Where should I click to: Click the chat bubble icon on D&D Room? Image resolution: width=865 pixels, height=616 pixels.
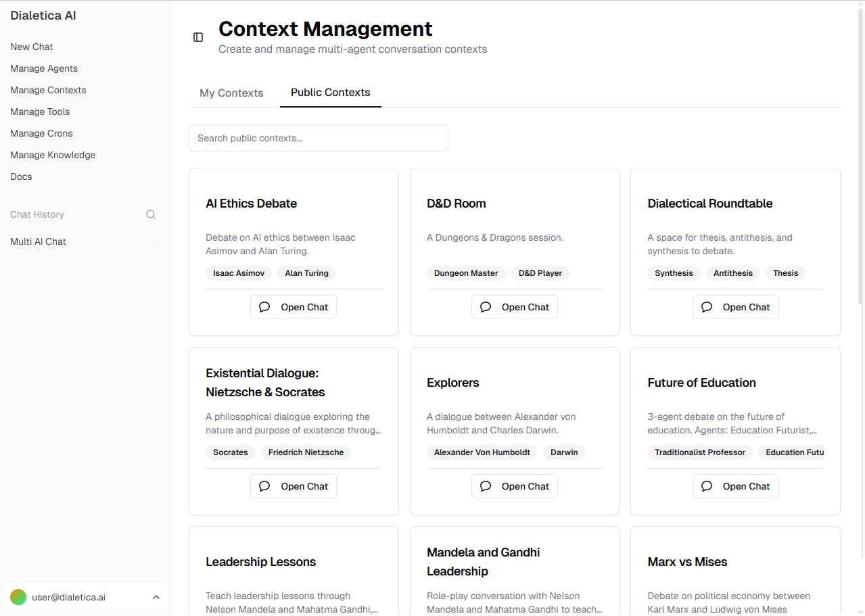point(485,307)
